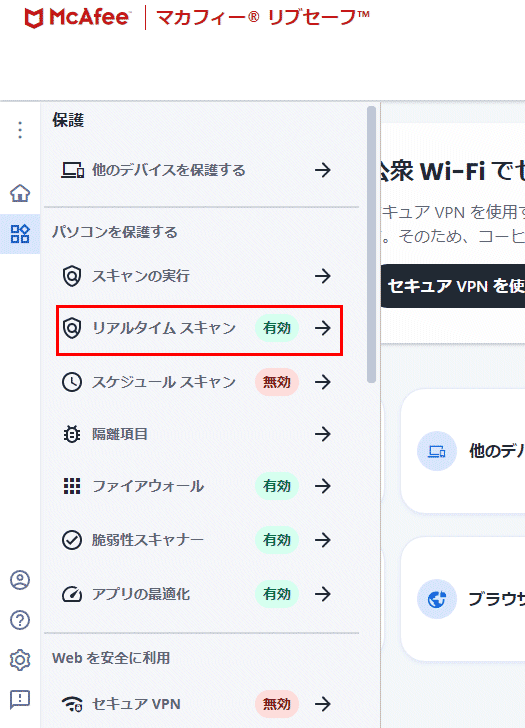
Task: Click the ブラウザ card label
Action: coord(497,599)
